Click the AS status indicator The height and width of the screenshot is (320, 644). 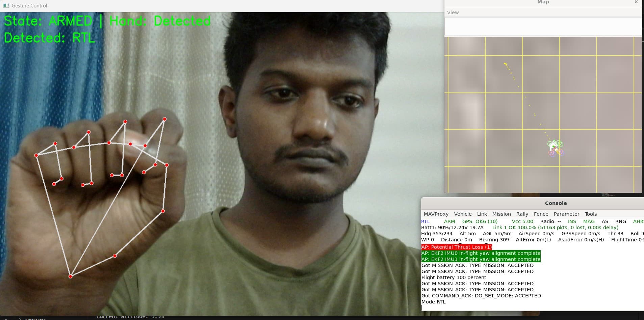[x=604, y=221]
